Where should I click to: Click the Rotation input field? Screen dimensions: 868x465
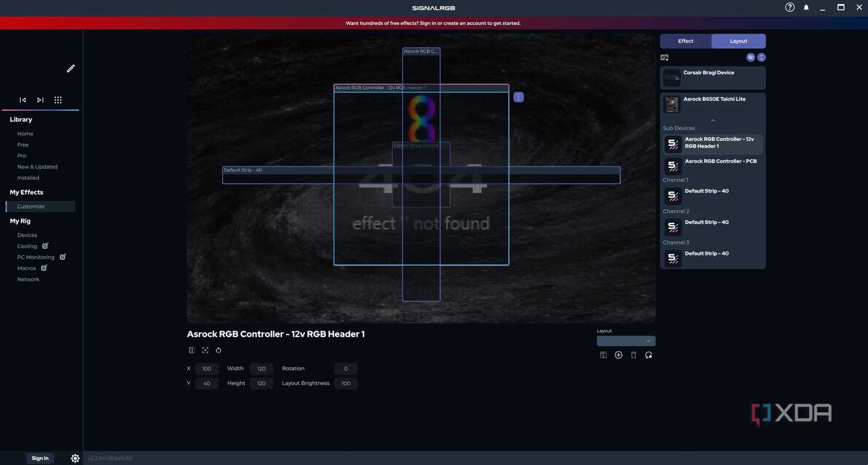346,369
